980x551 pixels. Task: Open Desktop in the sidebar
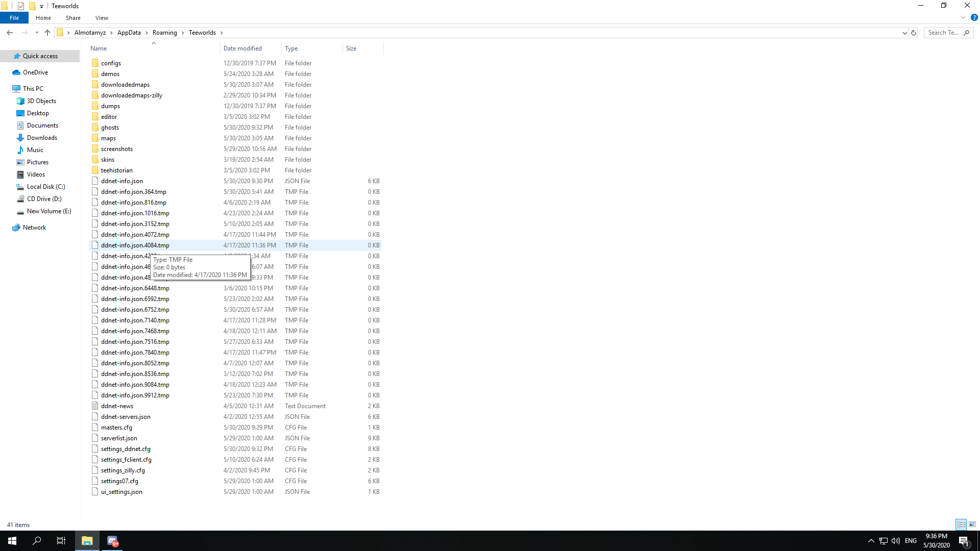pyautogui.click(x=38, y=113)
